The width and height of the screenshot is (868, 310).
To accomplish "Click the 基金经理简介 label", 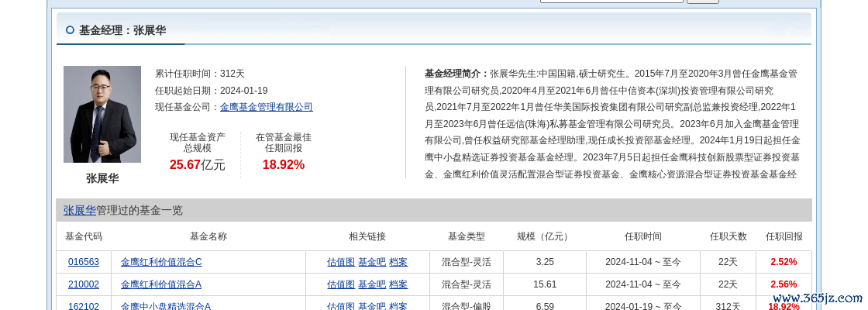I will point(456,74).
